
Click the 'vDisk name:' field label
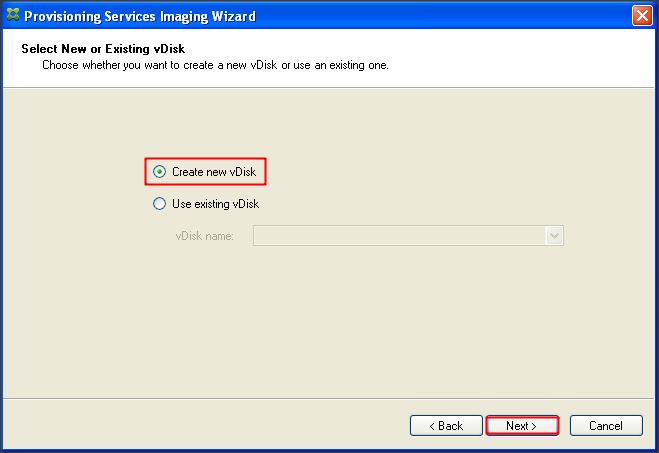coord(204,236)
